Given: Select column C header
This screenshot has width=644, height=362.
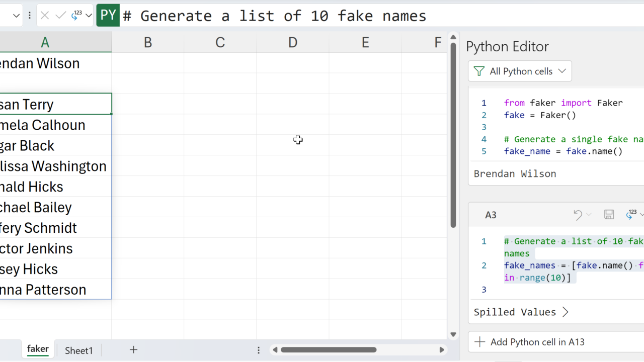Looking at the screenshot, I should pos(220,43).
